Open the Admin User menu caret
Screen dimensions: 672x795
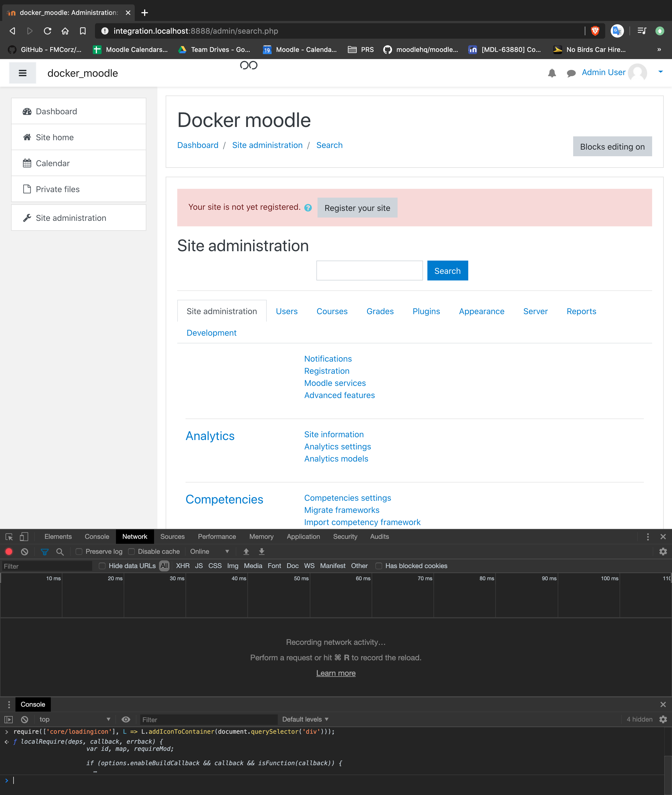pos(661,71)
